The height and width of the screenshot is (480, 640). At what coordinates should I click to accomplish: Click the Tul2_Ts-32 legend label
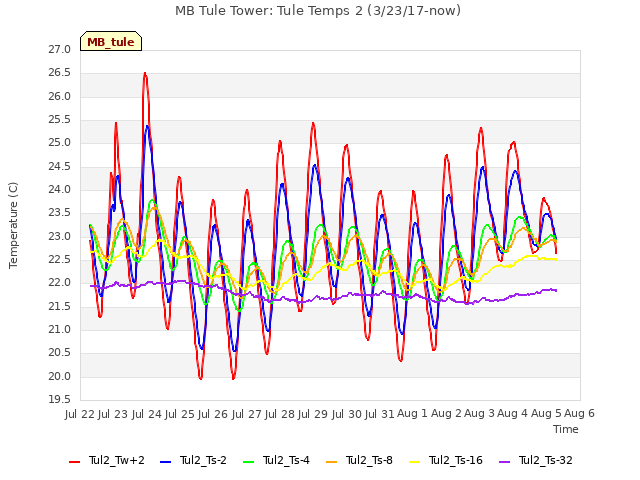tap(546, 461)
